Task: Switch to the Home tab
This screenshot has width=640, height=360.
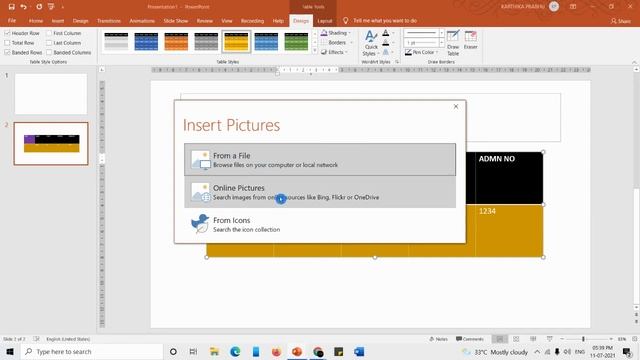Action: pyautogui.click(x=36, y=20)
